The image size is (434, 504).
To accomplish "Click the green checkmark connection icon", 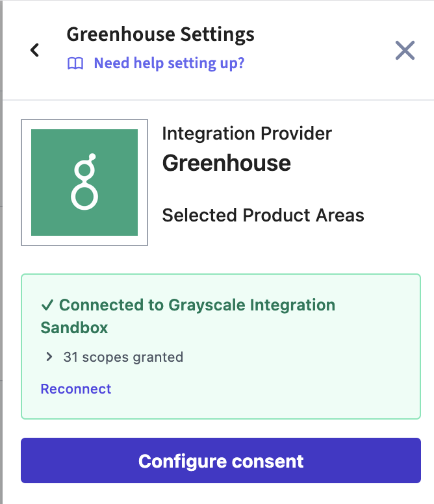I will (47, 305).
